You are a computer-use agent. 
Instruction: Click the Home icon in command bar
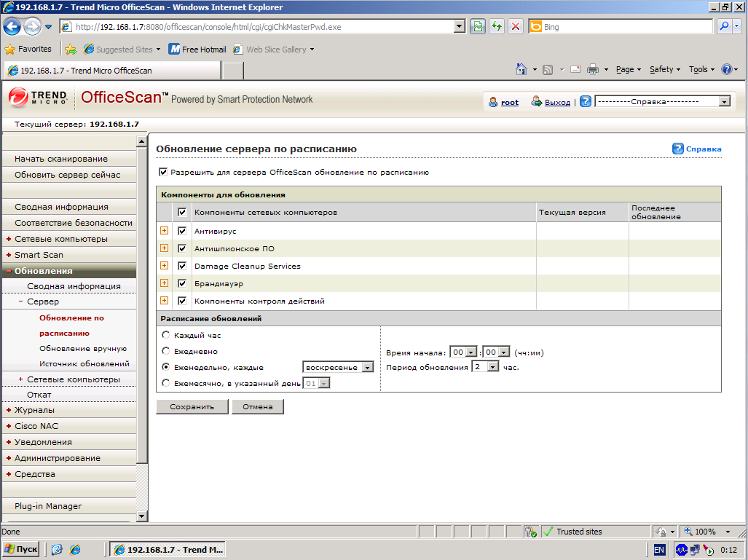pyautogui.click(x=521, y=70)
